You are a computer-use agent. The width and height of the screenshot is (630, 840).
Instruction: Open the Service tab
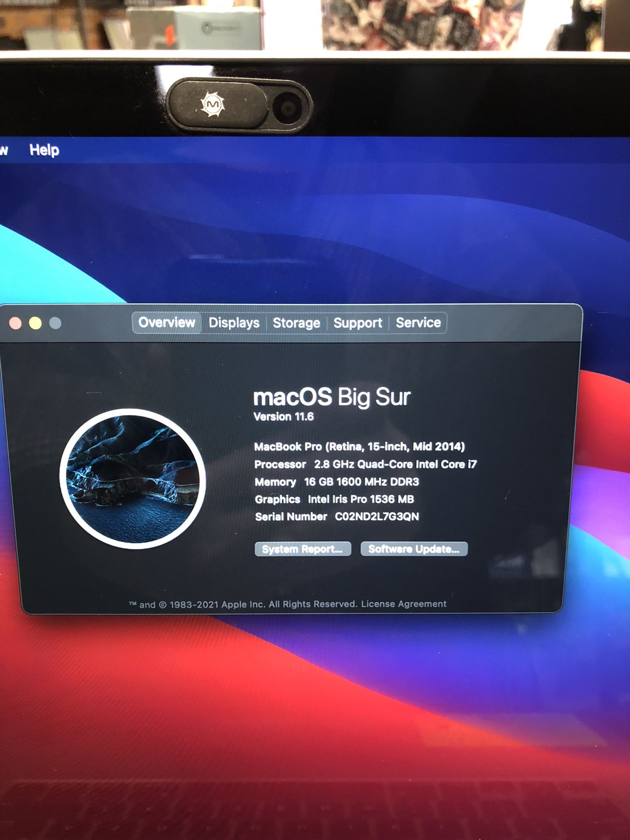click(418, 323)
